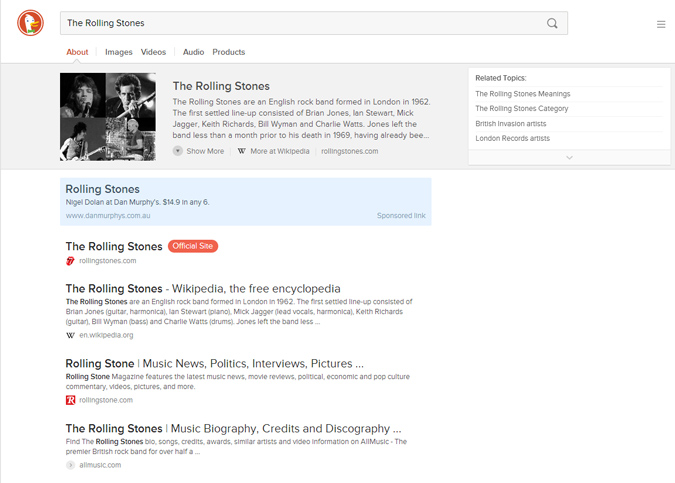
Task: Click the allmusic.com favicon icon
Action: click(70, 465)
